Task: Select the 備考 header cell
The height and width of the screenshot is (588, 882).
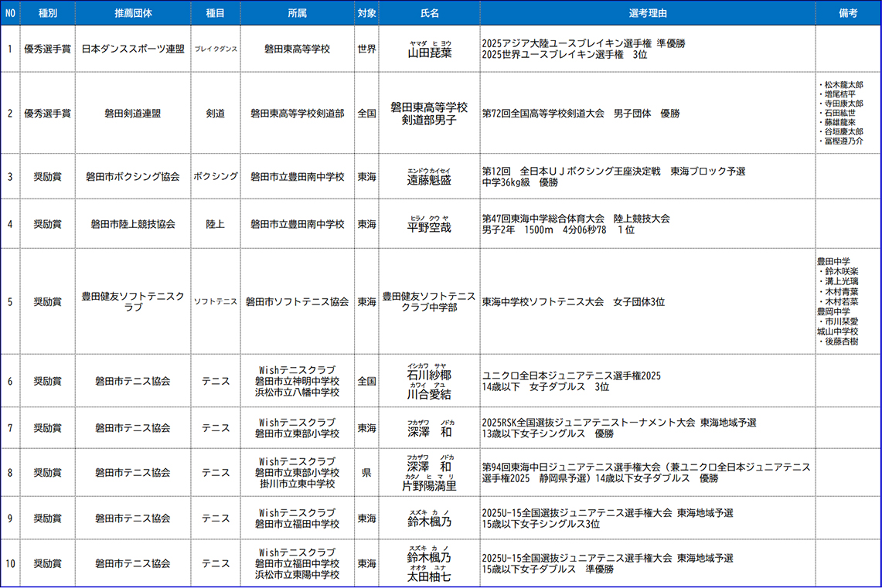Action: point(848,14)
